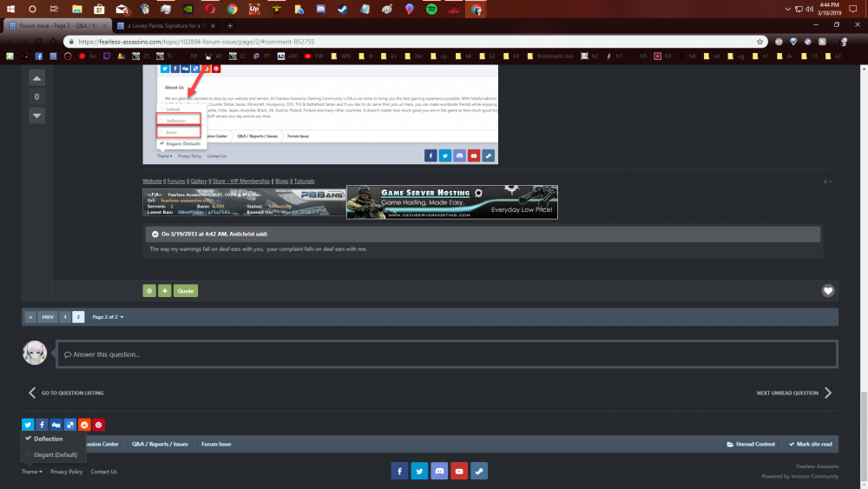
Task: Open Store - VIP Membership signature link
Action: (x=240, y=181)
